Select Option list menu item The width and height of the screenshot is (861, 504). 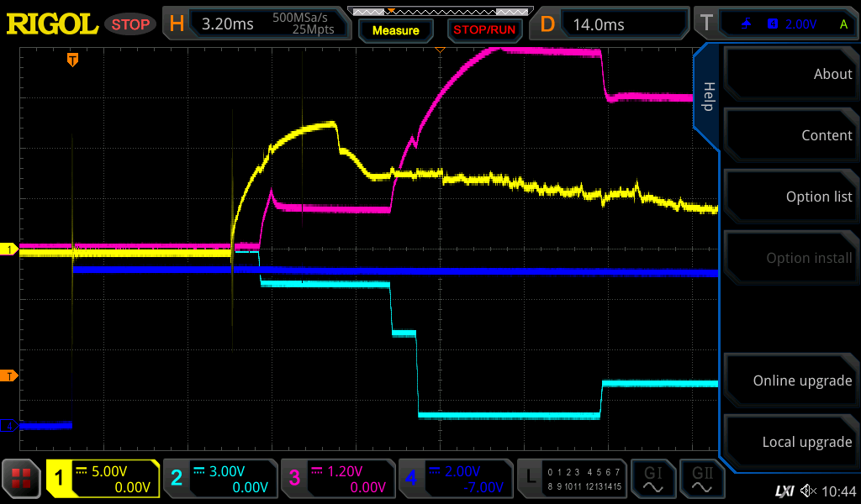(790, 197)
